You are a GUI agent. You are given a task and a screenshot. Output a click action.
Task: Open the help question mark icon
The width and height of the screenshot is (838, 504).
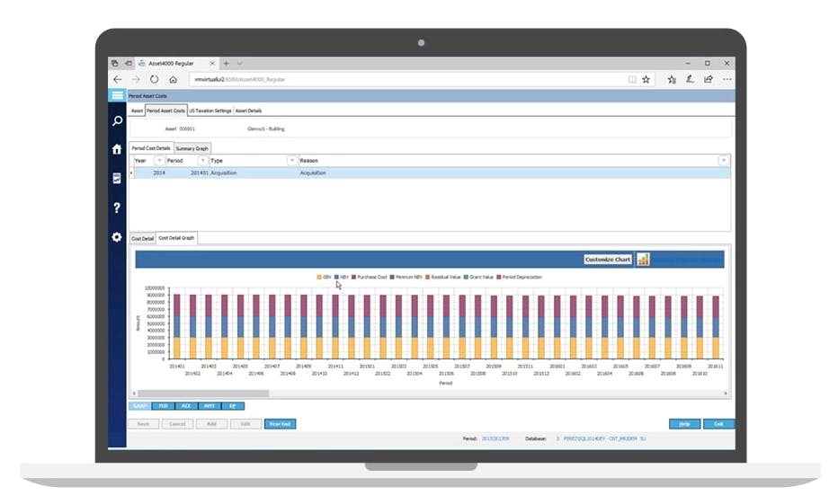[x=117, y=208]
